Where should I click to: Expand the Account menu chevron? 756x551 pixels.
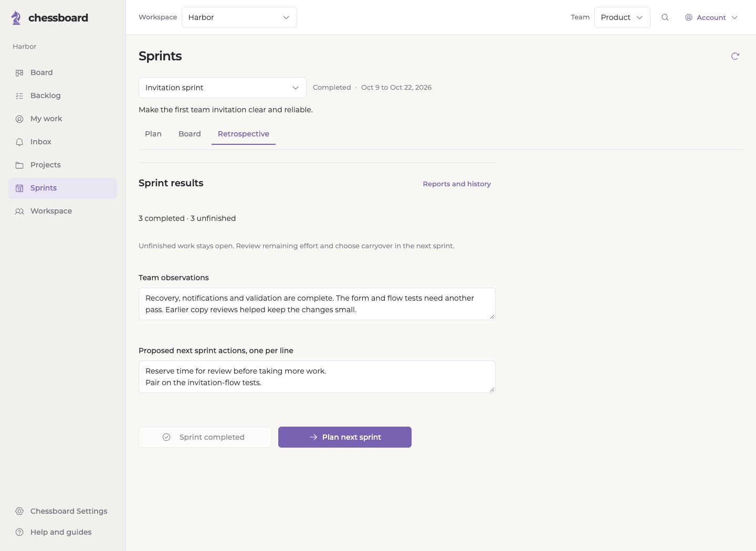[x=734, y=17]
